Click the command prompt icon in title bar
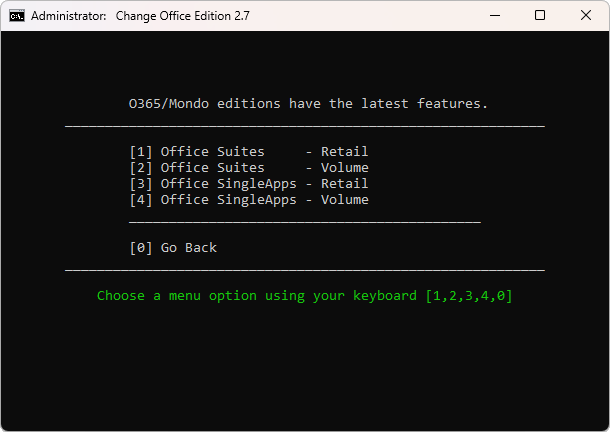Image resolution: width=610 pixels, height=432 pixels. pos(16,16)
